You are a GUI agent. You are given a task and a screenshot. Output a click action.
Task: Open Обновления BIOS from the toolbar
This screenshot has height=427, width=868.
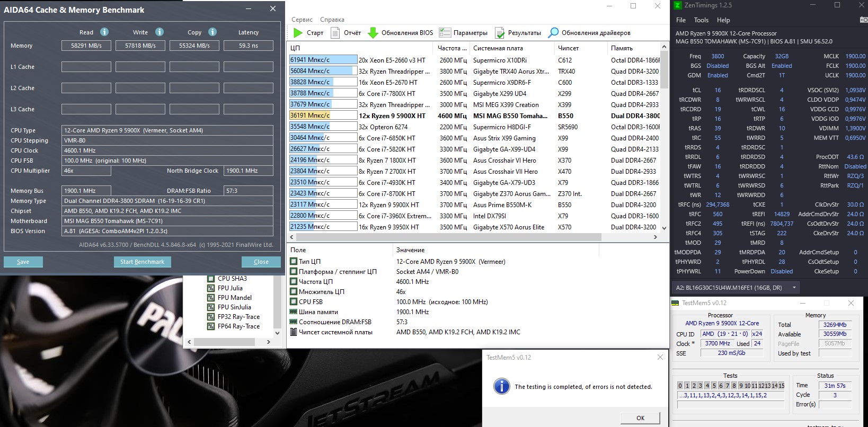400,33
